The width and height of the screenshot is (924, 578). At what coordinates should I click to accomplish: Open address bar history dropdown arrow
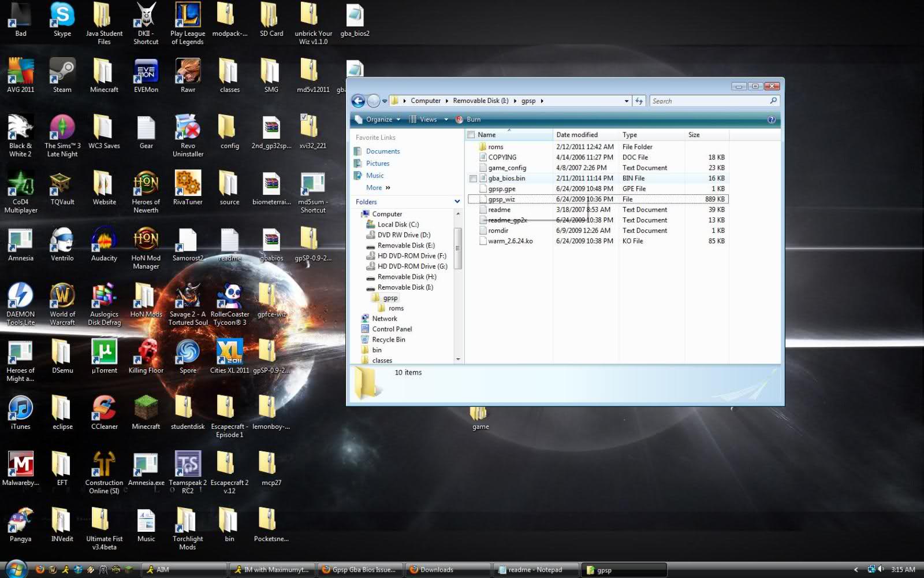coord(627,101)
